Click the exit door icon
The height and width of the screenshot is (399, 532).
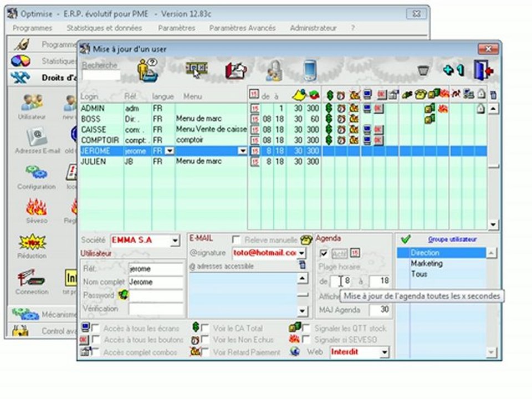point(483,70)
